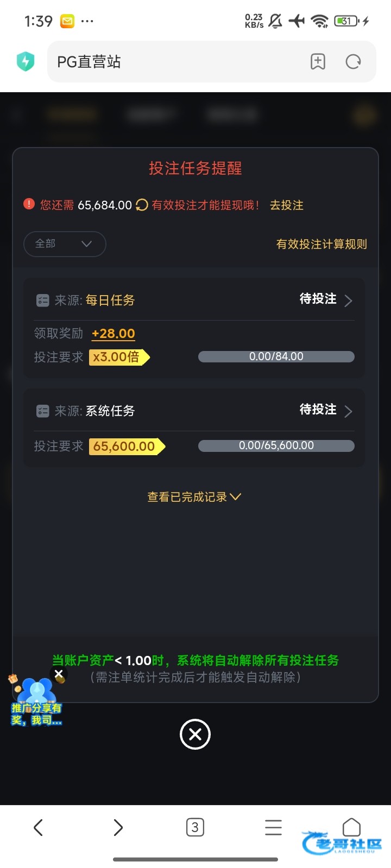Open the browser tabs counter showing 3
This screenshot has height=868, width=391.
point(195,827)
